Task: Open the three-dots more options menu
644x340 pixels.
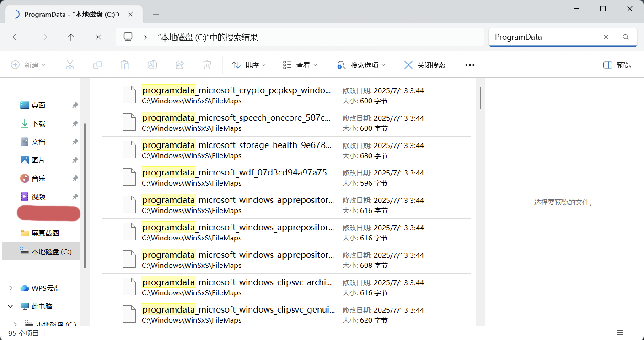Action: click(x=470, y=65)
